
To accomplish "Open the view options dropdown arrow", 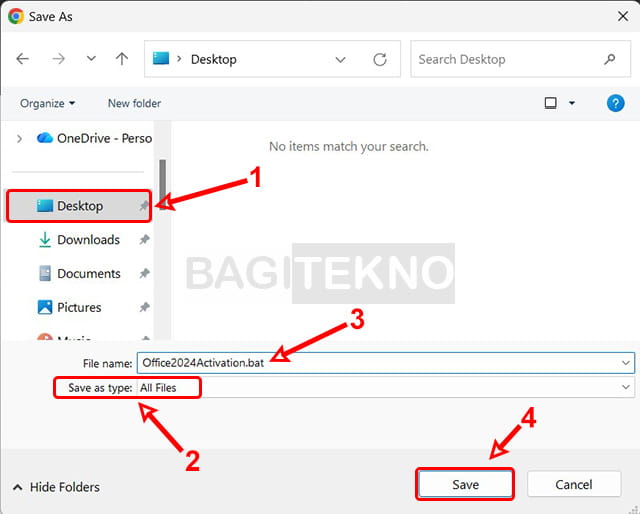I will tap(572, 103).
